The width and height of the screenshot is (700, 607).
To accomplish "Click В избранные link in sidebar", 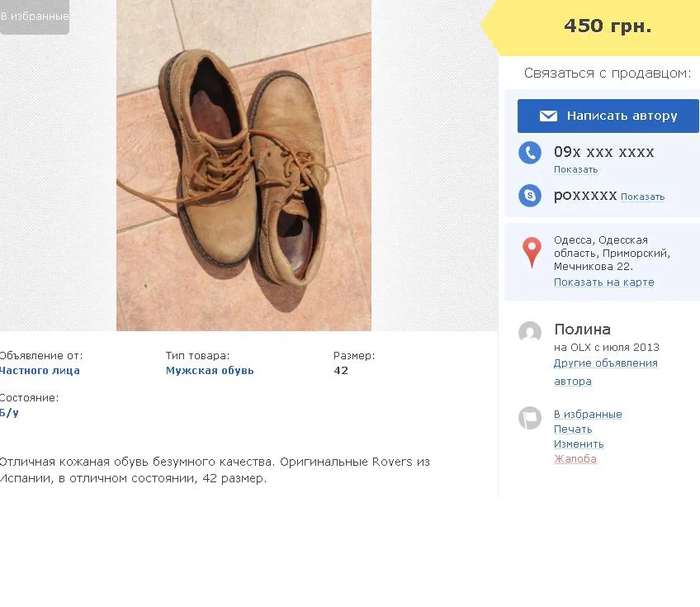I will 588,415.
